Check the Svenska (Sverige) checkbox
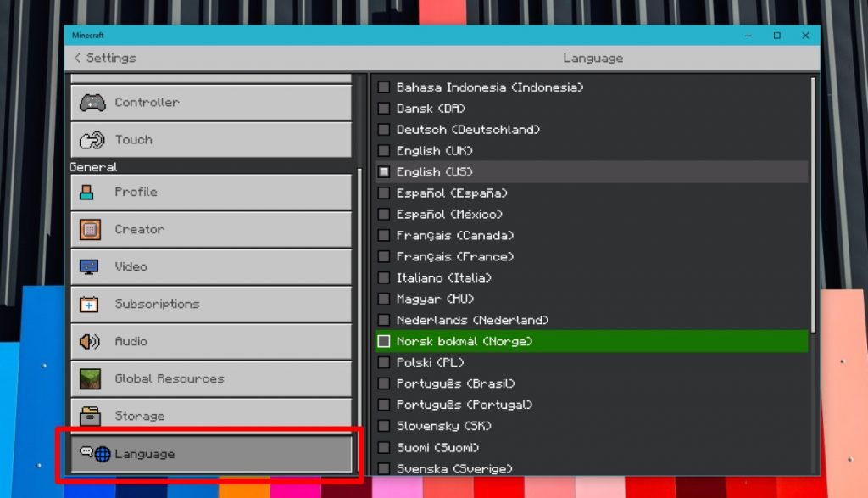 (384, 468)
